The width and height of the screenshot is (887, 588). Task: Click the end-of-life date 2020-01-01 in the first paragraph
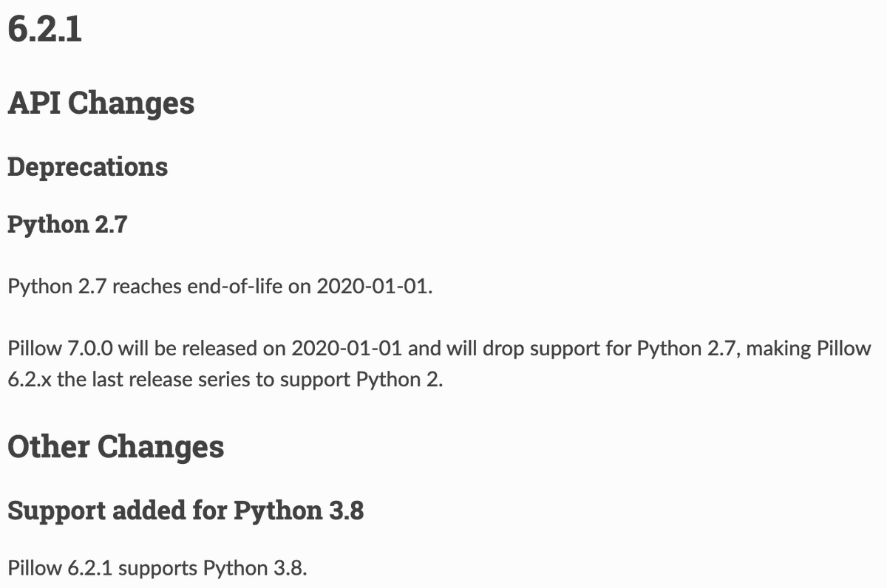pyautogui.click(x=373, y=287)
